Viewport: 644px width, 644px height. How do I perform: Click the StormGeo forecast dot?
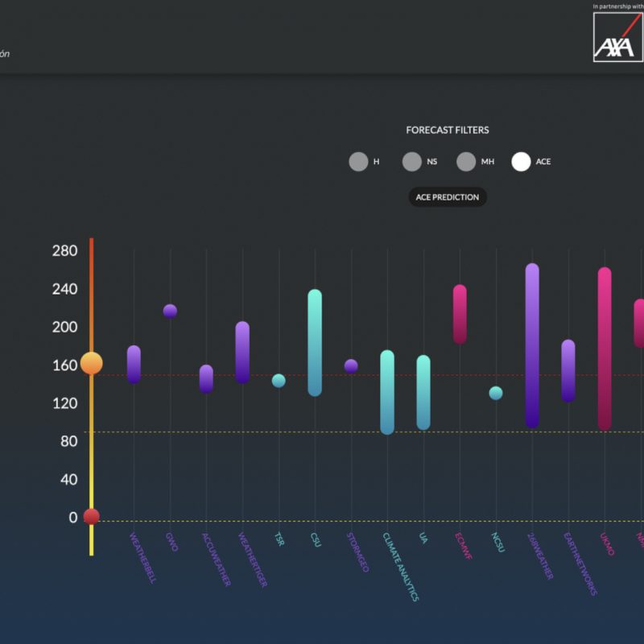[x=351, y=366]
